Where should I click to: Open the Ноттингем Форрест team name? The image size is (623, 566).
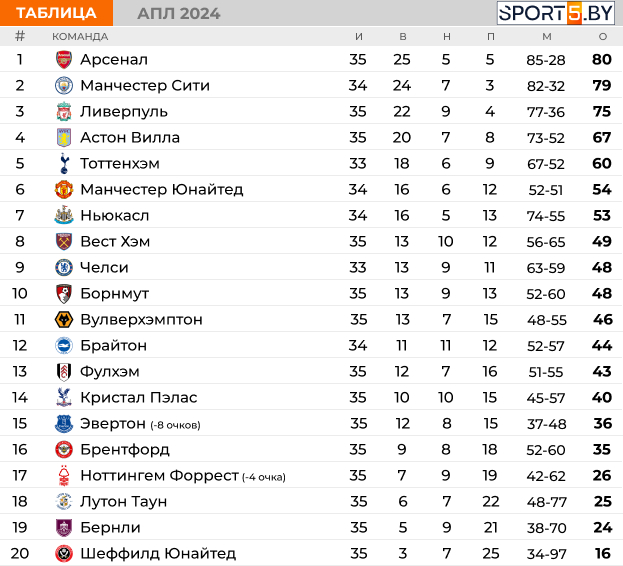click(159, 475)
